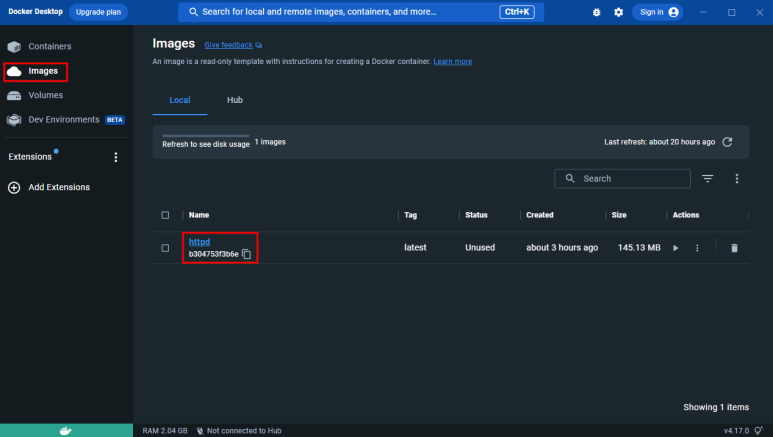Click 'Not connected to Hub' status

point(239,431)
